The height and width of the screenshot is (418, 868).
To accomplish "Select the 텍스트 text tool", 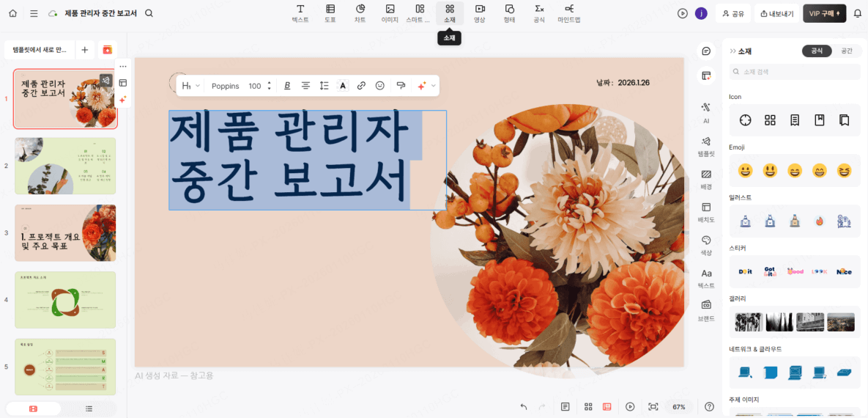I will coord(300,13).
